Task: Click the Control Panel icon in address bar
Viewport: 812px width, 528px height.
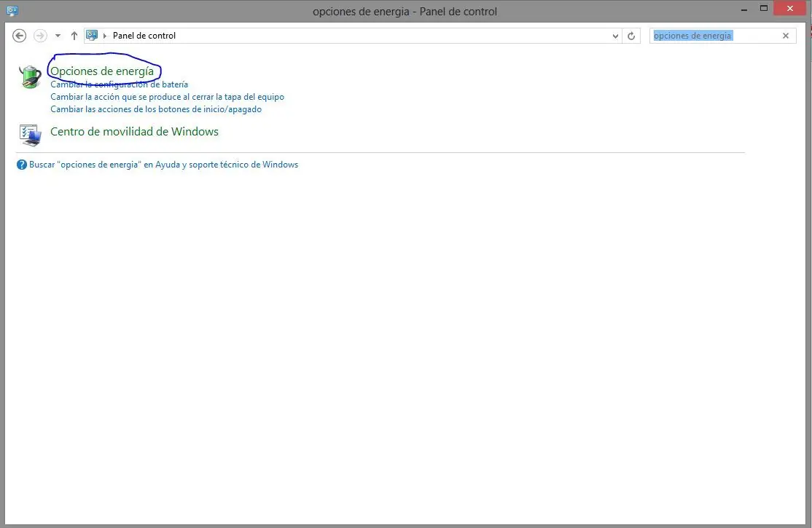Action: (92, 35)
